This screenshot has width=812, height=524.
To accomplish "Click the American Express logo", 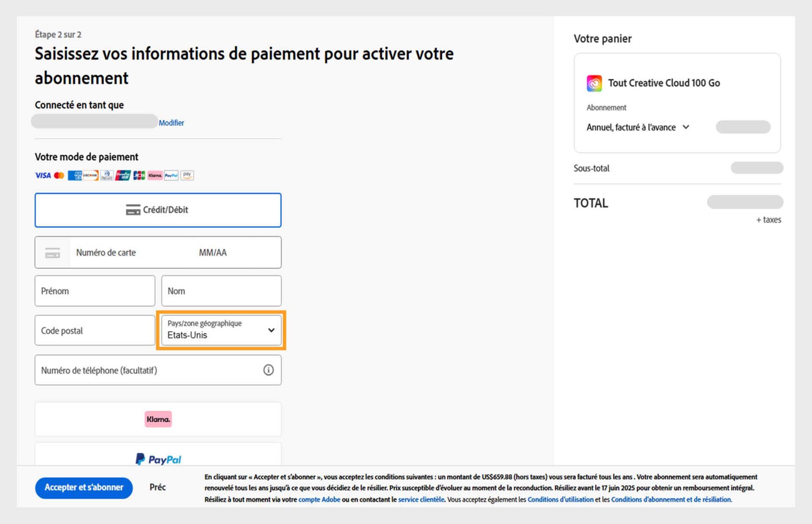I will coord(75,175).
